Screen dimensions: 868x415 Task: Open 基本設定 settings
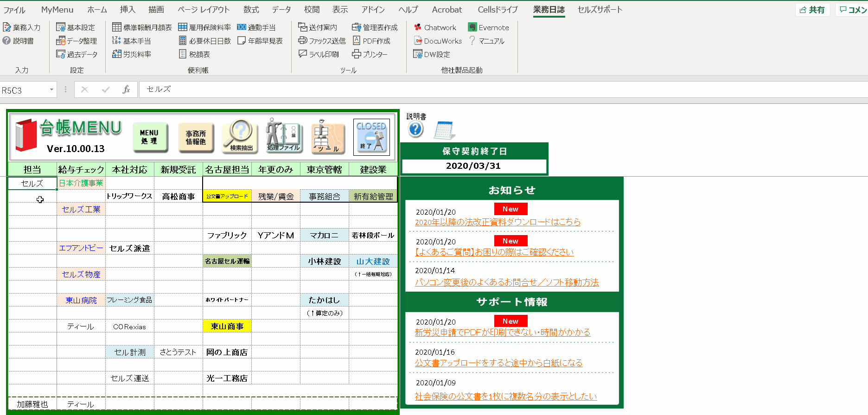pos(76,27)
